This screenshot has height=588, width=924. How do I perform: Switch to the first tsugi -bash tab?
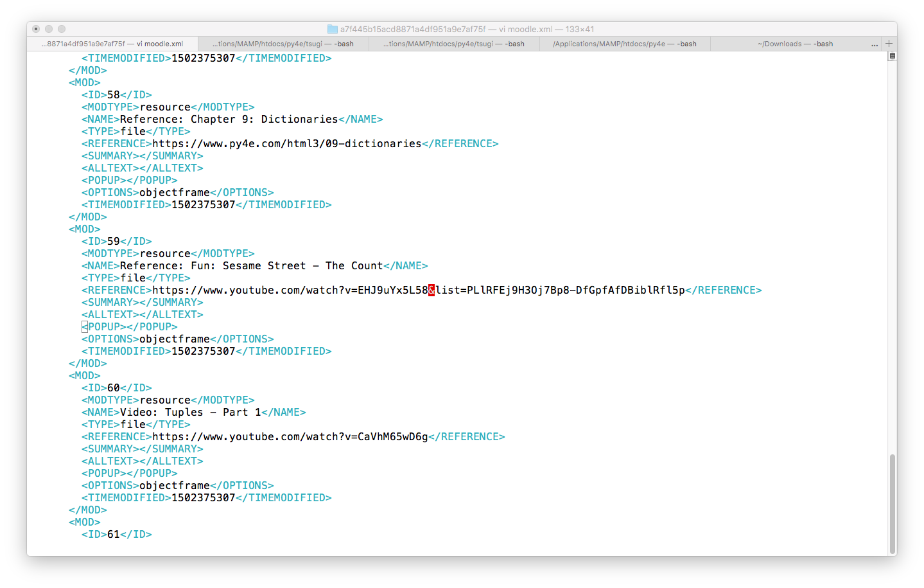(x=283, y=44)
